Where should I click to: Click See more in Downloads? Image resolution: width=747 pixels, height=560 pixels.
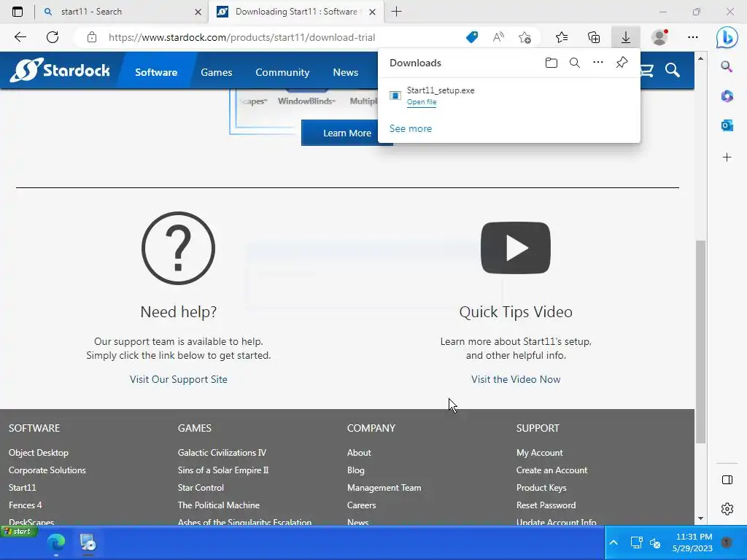click(x=411, y=128)
